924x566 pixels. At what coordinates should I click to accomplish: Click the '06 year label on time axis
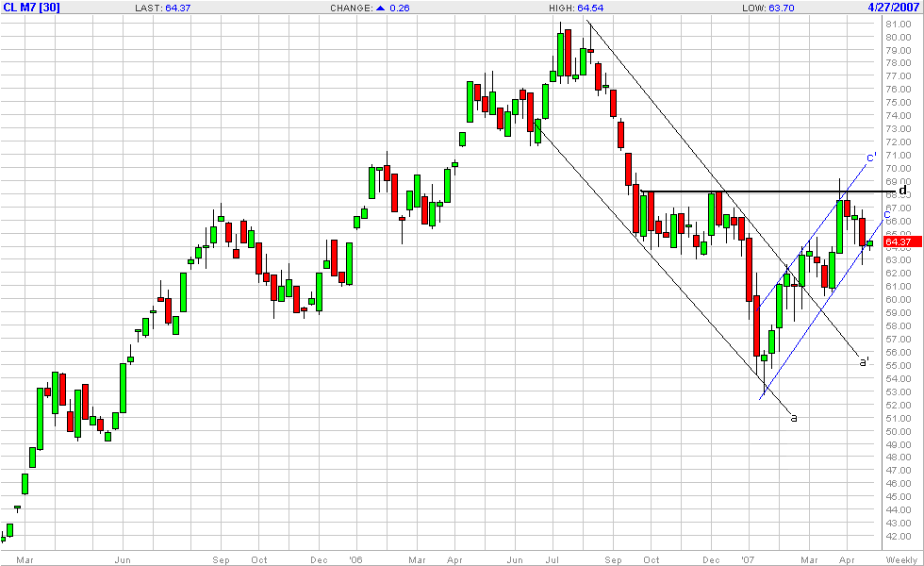(x=355, y=559)
